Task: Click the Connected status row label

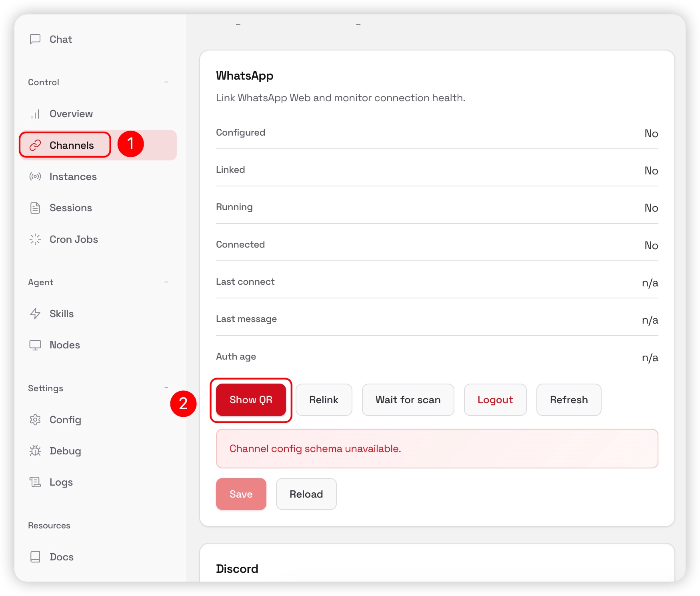Action: pos(240,244)
